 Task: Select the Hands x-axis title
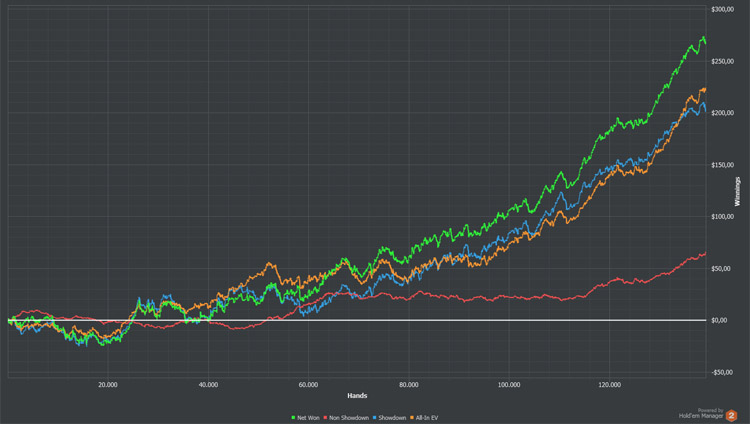(358, 395)
